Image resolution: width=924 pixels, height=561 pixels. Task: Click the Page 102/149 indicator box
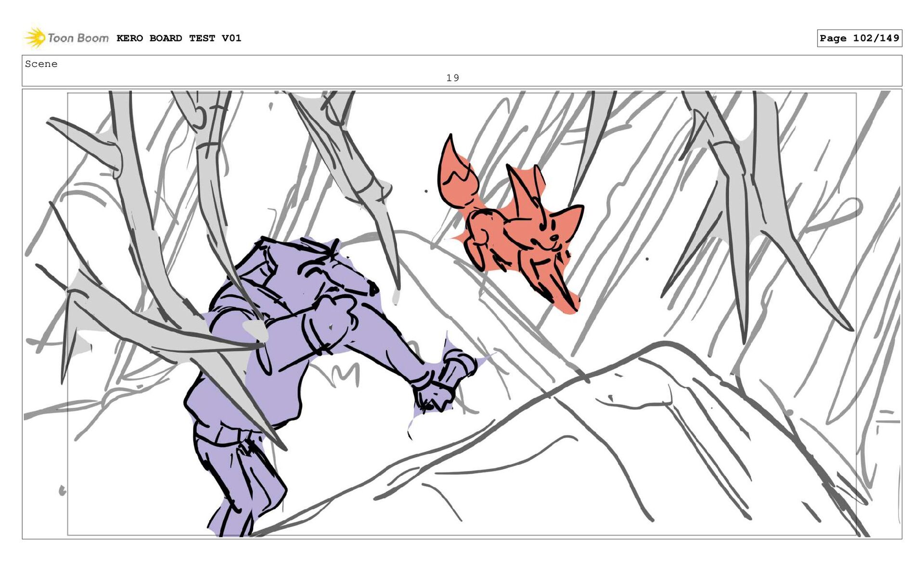click(x=859, y=38)
